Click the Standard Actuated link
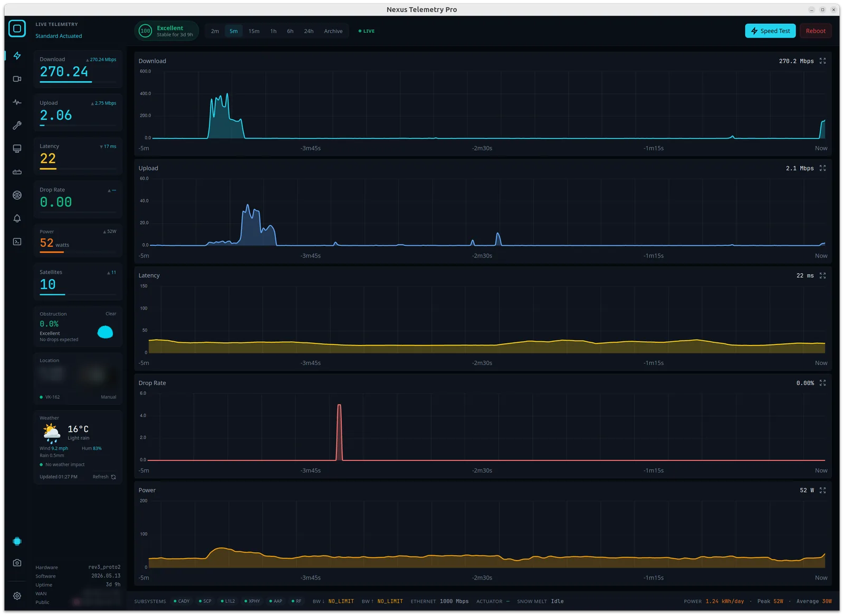The height and width of the screenshot is (616, 844). tap(59, 36)
